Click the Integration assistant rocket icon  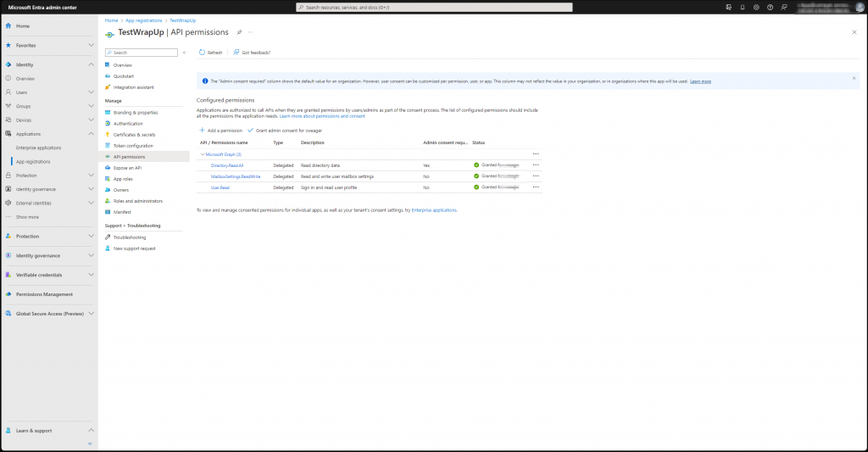pyautogui.click(x=108, y=87)
